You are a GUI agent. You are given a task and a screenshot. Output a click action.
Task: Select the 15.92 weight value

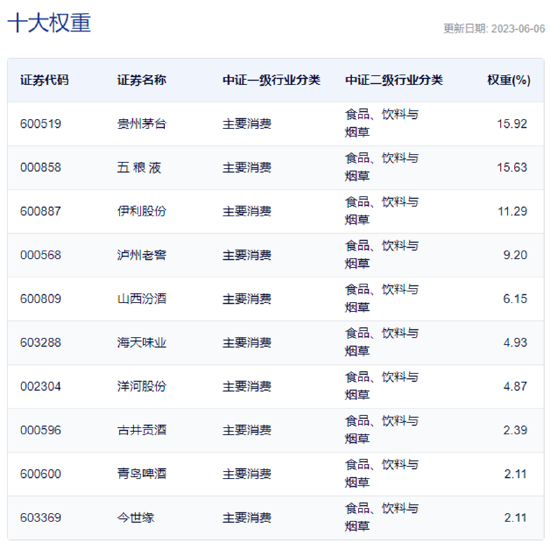pos(512,124)
